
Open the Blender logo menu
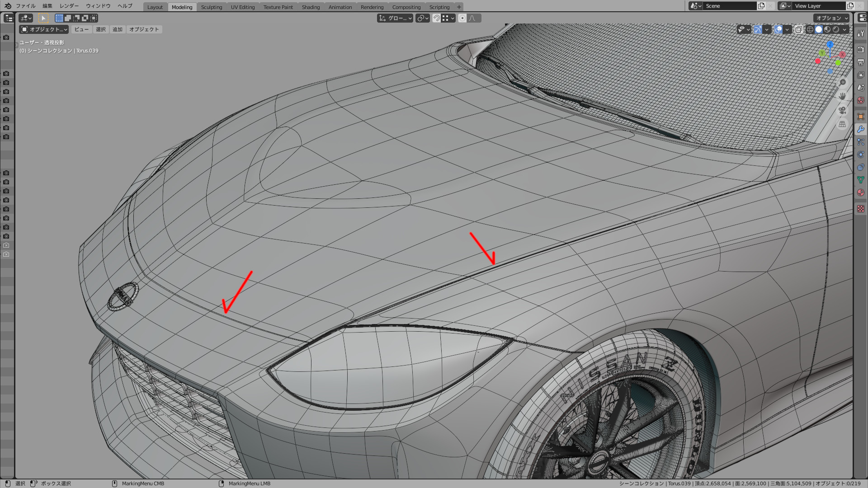pyautogui.click(x=7, y=6)
